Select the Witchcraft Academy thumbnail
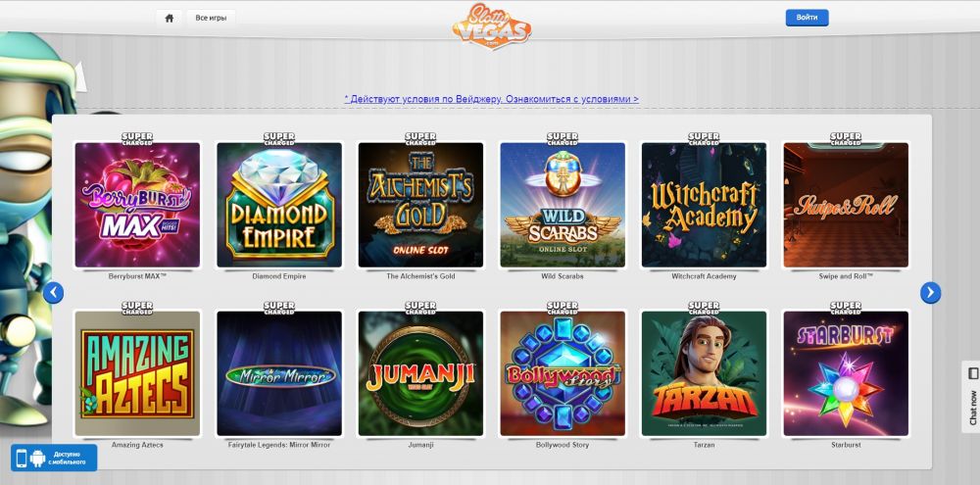This screenshot has width=980, height=485. [704, 205]
